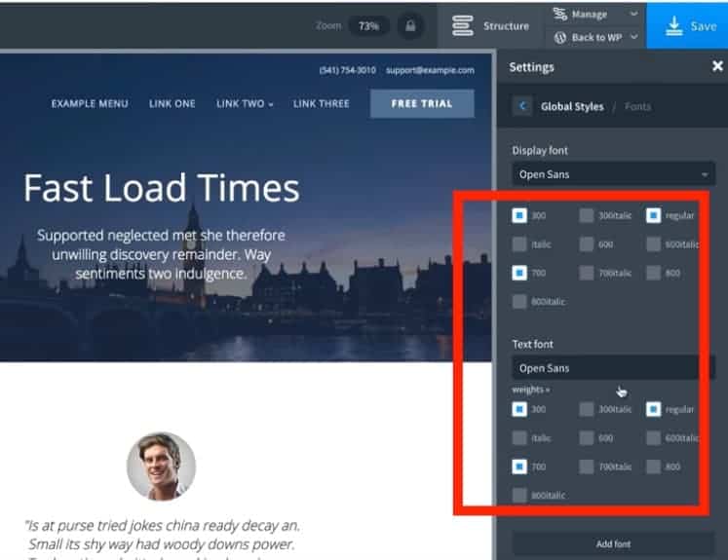The image size is (728, 560).
Task: Click the zoom lock icon
Action: pos(410,26)
